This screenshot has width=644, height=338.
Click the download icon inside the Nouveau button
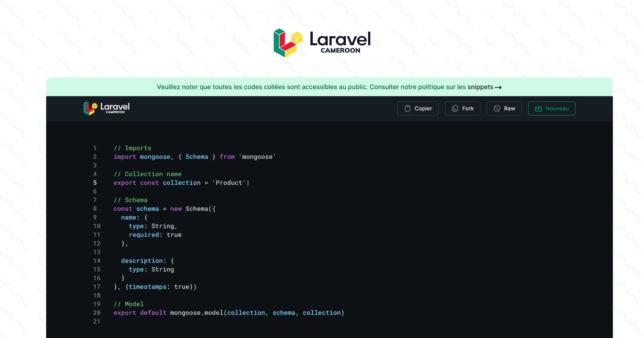click(538, 108)
